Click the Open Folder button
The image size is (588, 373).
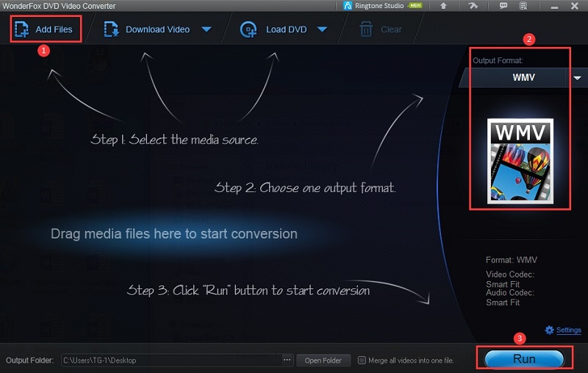pos(323,360)
